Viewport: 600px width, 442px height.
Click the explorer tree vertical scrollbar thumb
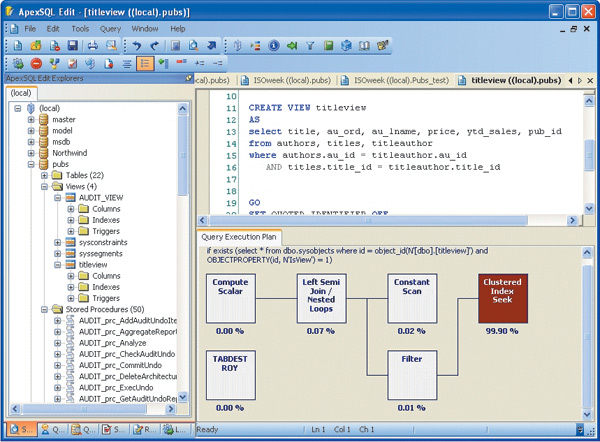click(183, 155)
